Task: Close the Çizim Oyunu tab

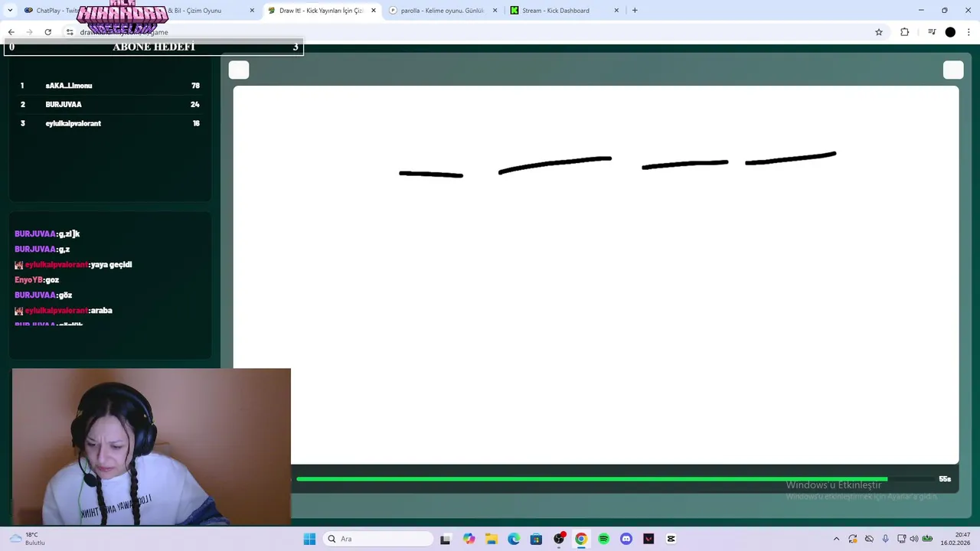Action: pyautogui.click(x=252, y=11)
